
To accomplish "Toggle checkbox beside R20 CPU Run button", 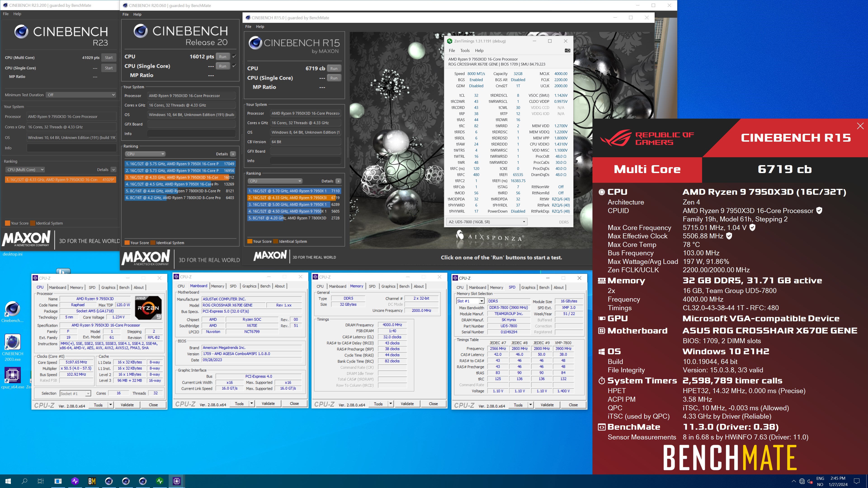I will (234, 56).
